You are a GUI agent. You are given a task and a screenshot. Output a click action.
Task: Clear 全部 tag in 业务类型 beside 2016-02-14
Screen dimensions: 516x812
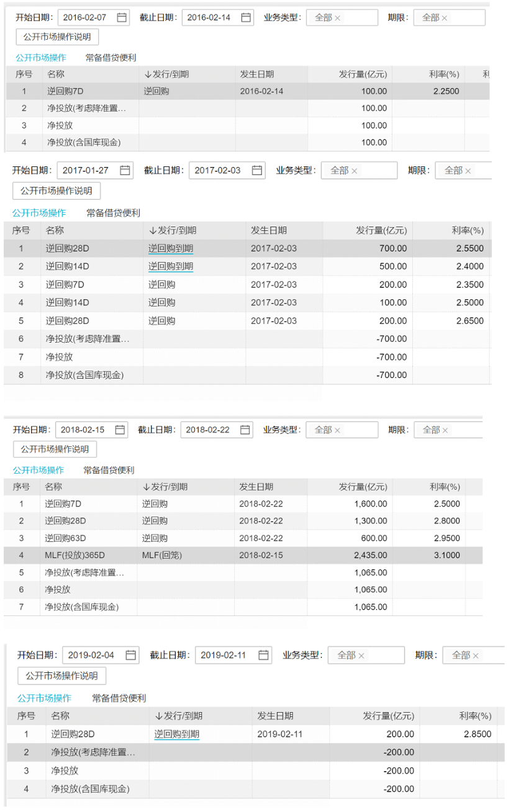pyautogui.click(x=338, y=18)
